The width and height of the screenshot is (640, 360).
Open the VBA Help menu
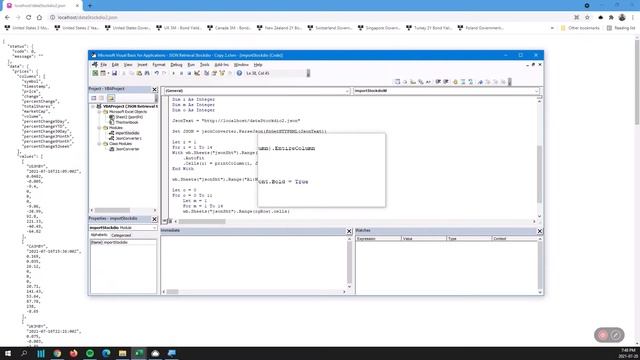pos(258,64)
